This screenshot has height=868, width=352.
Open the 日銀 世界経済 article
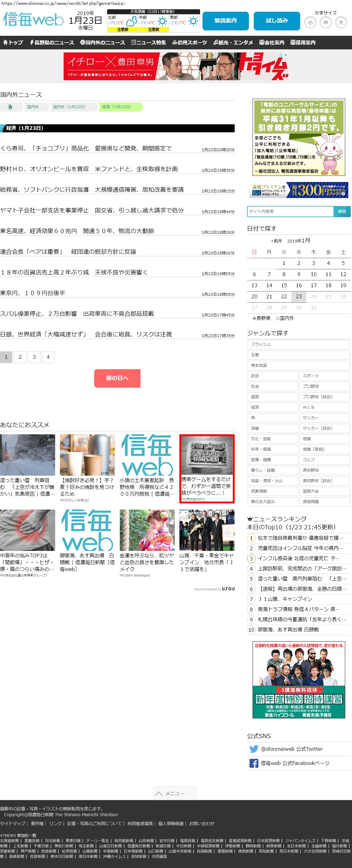[x=86, y=334]
